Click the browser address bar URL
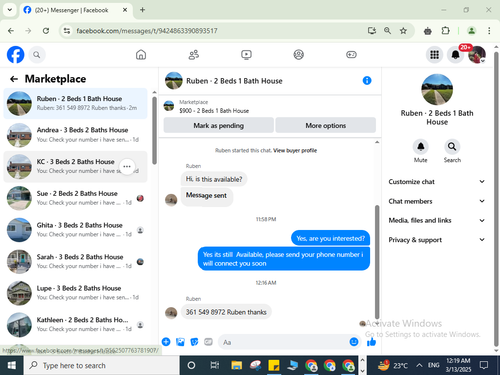The height and width of the screenshot is (375, 500). click(147, 31)
